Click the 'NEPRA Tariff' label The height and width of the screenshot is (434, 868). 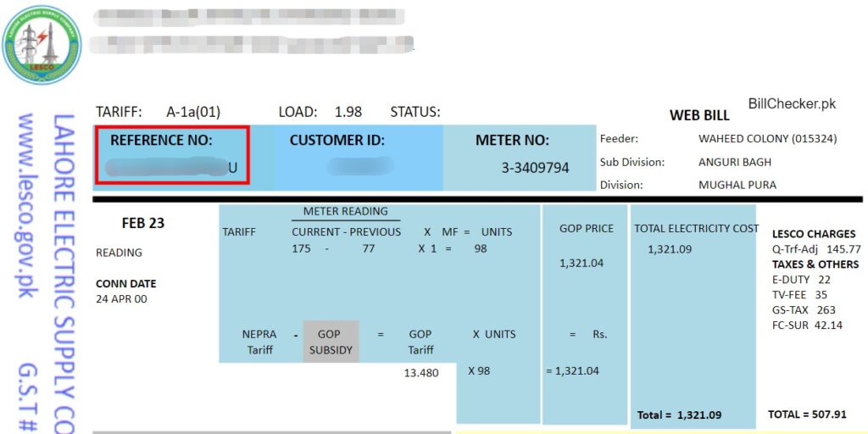click(260, 342)
